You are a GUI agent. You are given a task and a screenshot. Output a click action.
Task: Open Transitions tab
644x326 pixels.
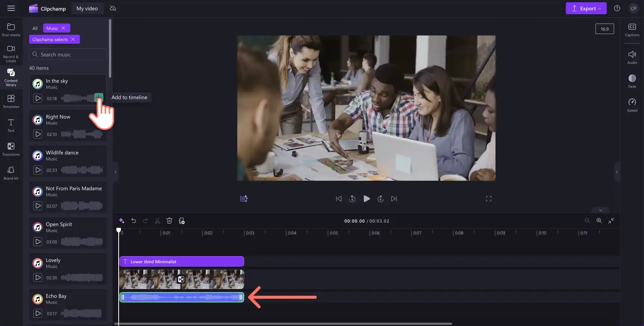11,149
